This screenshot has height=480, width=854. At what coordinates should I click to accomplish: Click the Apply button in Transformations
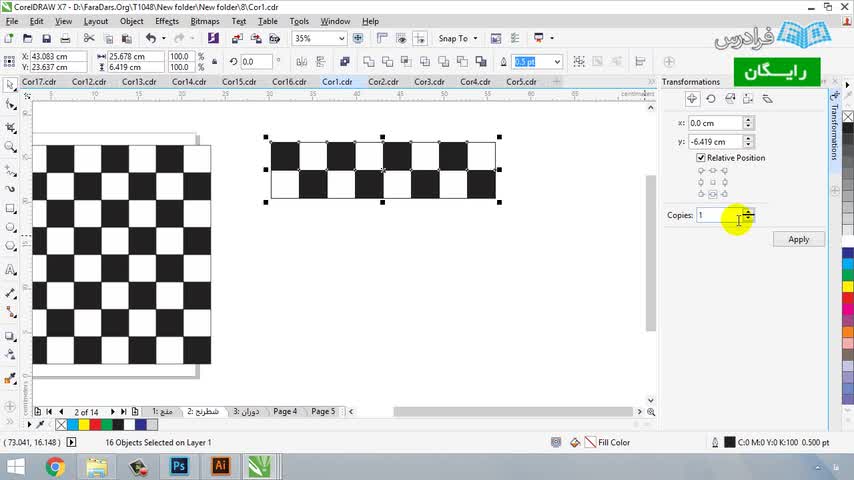point(798,239)
